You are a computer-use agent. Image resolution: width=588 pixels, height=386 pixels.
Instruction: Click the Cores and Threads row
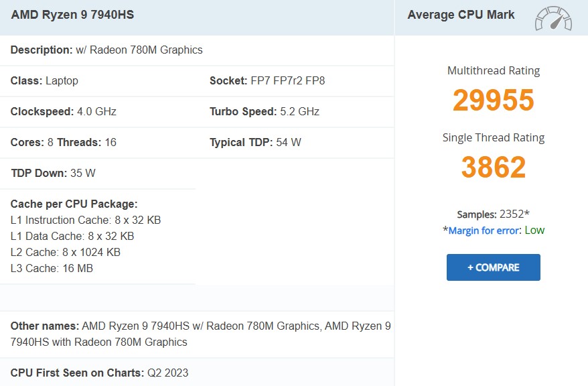(63, 142)
